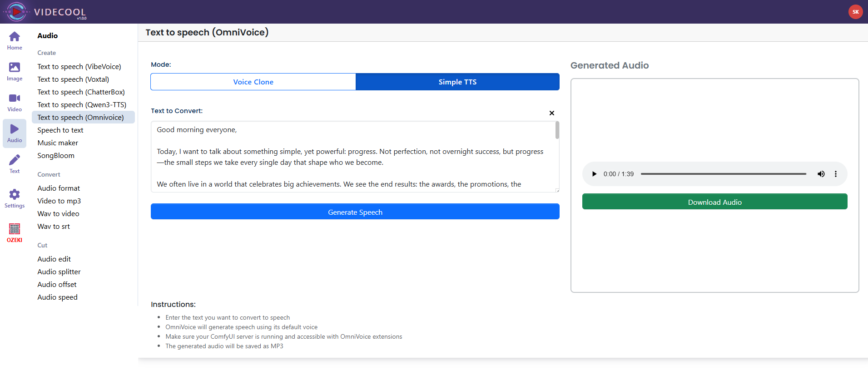Open Audio edit
The image size is (868, 385).
point(54,259)
